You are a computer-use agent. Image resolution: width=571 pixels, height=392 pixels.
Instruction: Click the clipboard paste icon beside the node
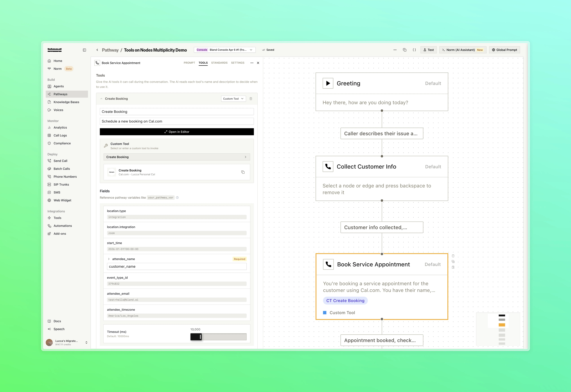(x=453, y=267)
